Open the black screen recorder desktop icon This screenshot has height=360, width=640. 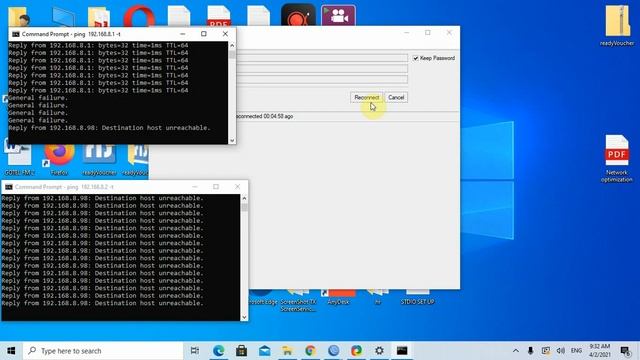(298, 16)
